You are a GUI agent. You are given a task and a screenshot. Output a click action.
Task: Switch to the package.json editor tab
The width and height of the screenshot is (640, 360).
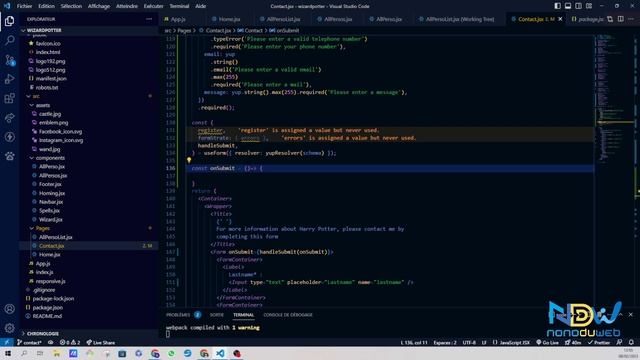point(587,19)
